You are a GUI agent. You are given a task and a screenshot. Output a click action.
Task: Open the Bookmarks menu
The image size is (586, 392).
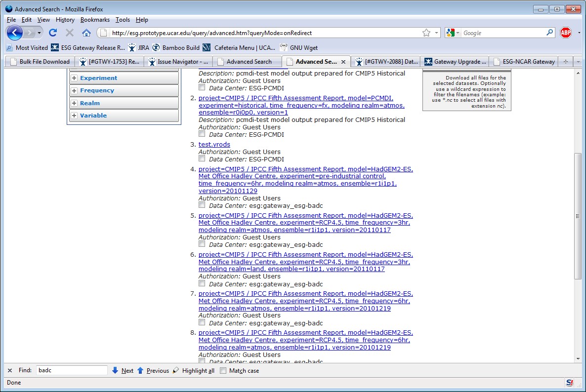click(95, 20)
